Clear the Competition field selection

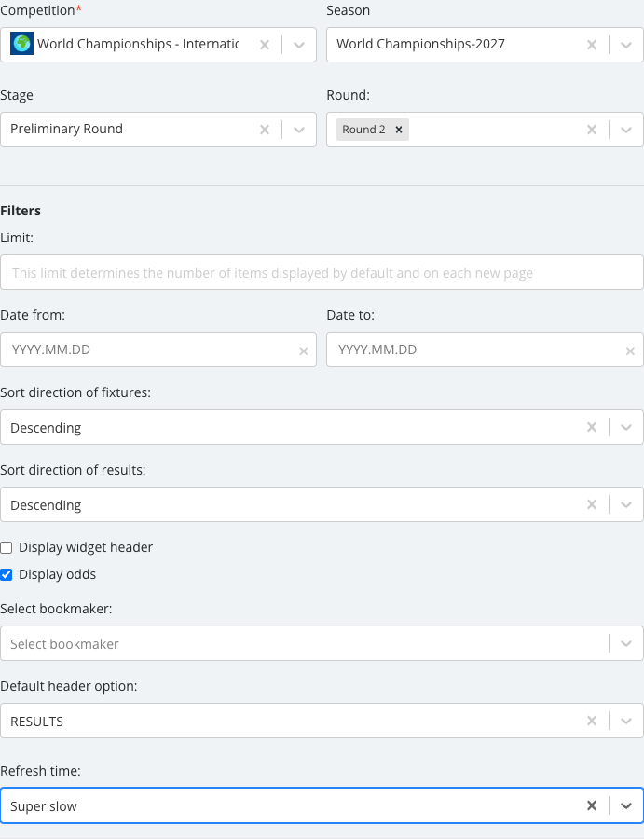(x=265, y=45)
